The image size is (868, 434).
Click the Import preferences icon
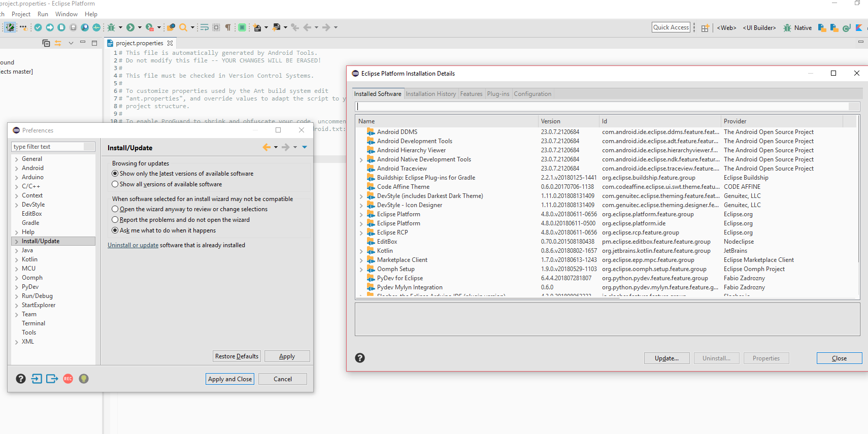coord(37,379)
